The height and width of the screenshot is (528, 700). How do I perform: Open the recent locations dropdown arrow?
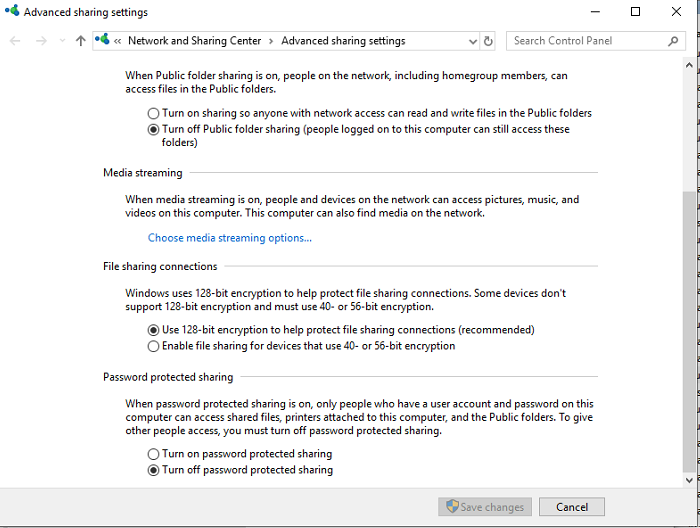click(x=62, y=41)
